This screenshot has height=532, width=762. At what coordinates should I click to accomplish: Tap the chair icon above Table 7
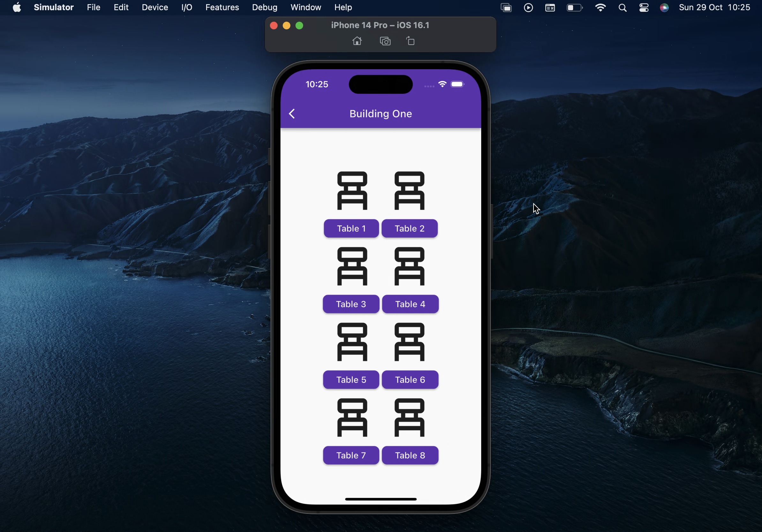click(x=352, y=417)
